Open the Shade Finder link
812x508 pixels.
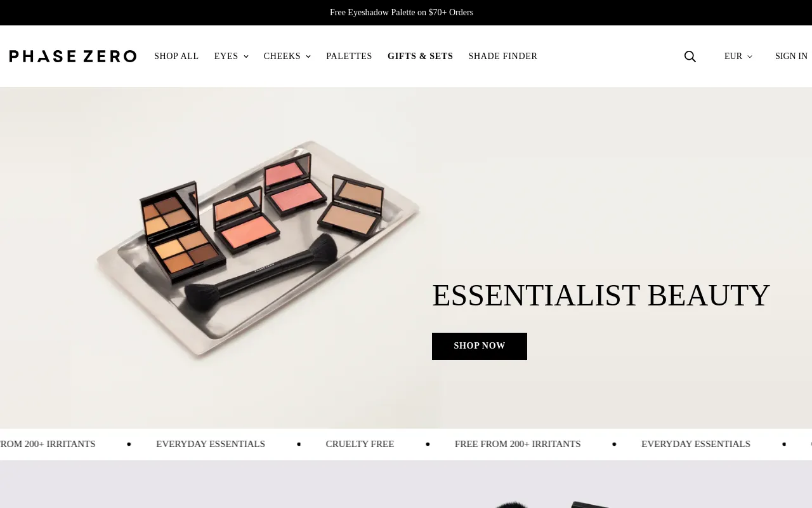click(x=503, y=57)
